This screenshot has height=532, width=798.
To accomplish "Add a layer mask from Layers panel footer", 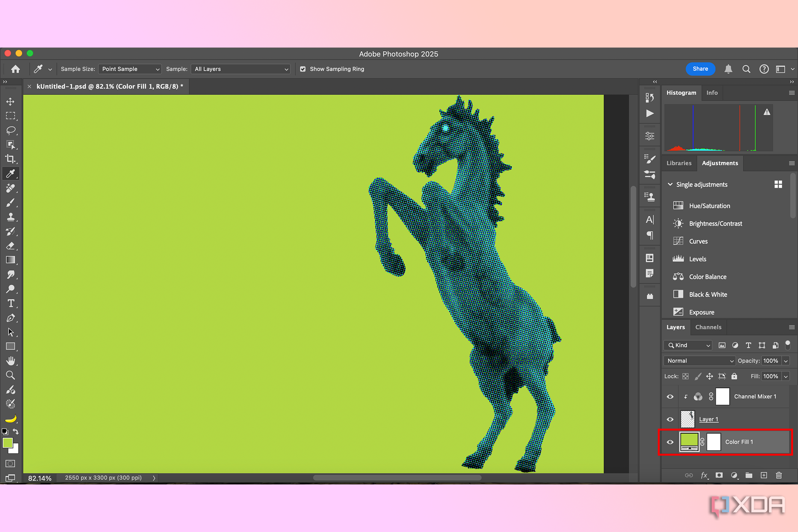I will point(719,475).
